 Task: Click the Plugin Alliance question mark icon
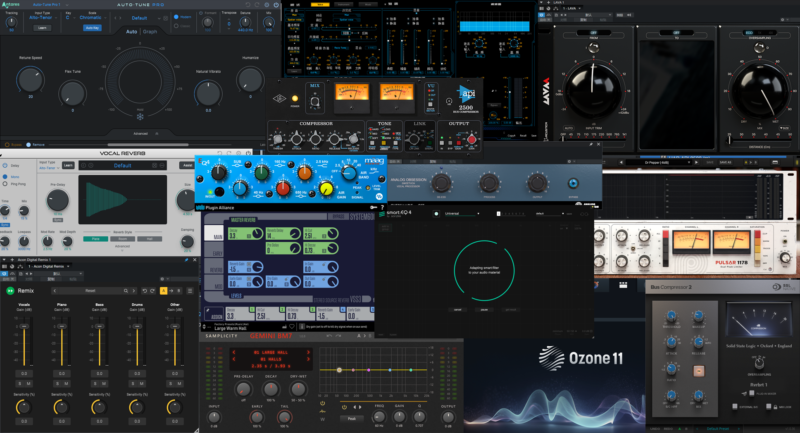pyautogui.click(x=382, y=206)
